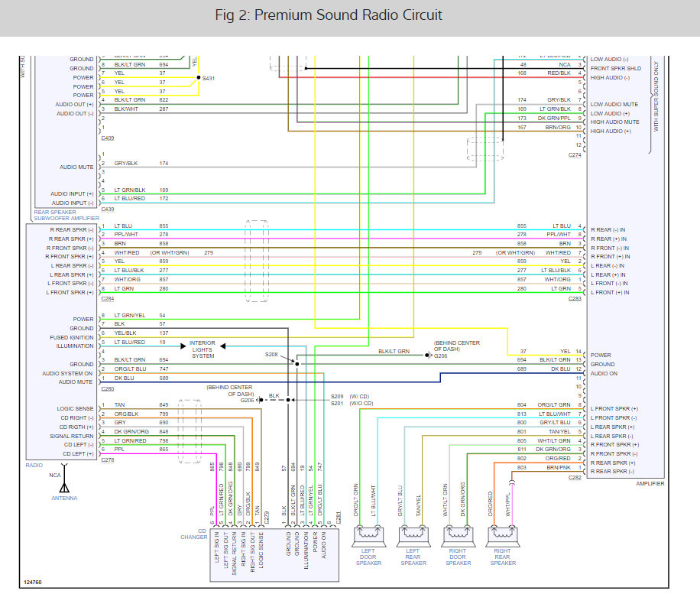Click the ANTENNA symbol
This screenshot has height=604, width=700.
coord(65,488)
